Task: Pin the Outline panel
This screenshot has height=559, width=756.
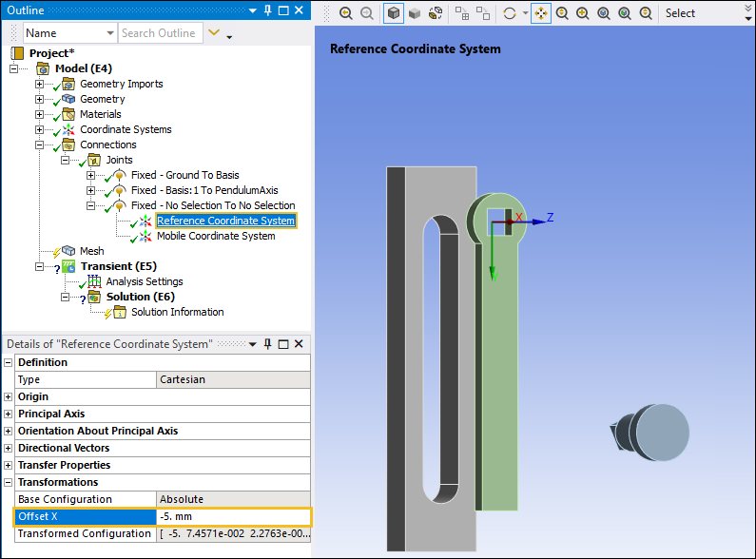Action: 268,10
